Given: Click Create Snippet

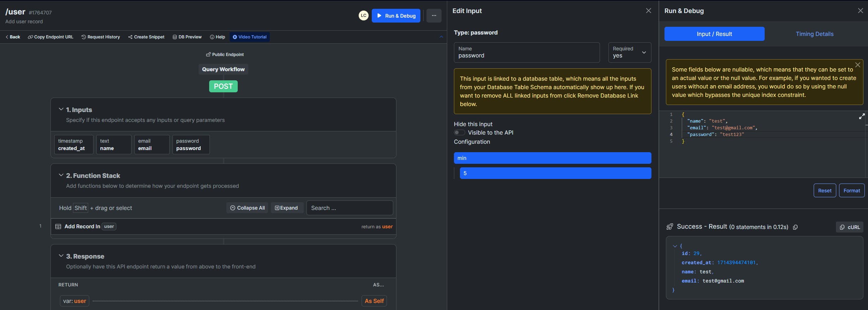Looking at the screenshot, I should [x=146, y=37].
